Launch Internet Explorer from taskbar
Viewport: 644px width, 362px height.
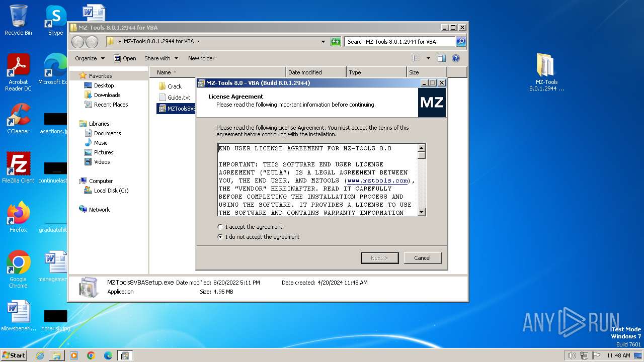pos(40,355)
